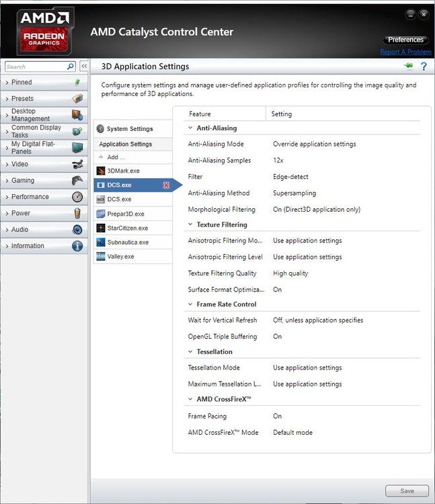Click the Prepar3D.exe icon

pos(101,214)
